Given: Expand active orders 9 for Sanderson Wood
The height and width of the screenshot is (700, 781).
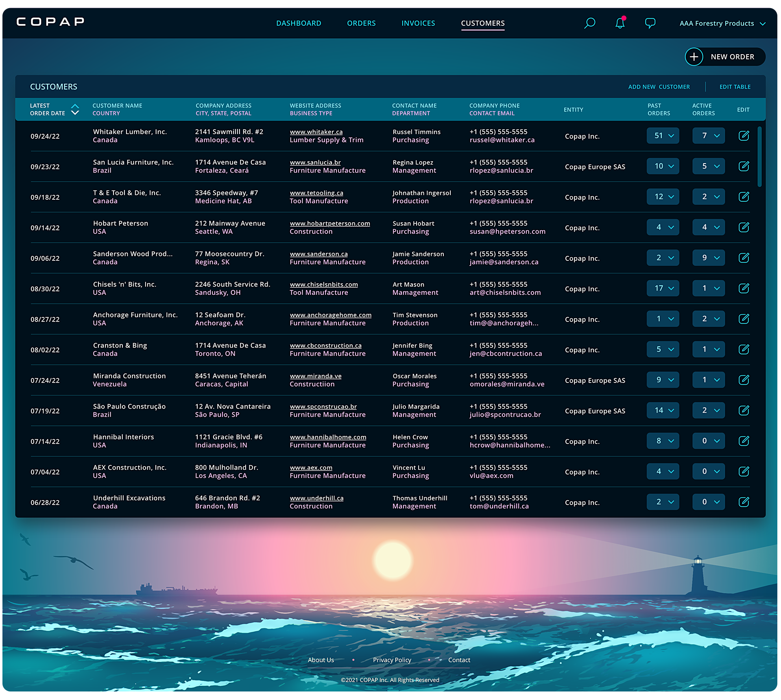Looking at the screenshot, I should (709, 258).
